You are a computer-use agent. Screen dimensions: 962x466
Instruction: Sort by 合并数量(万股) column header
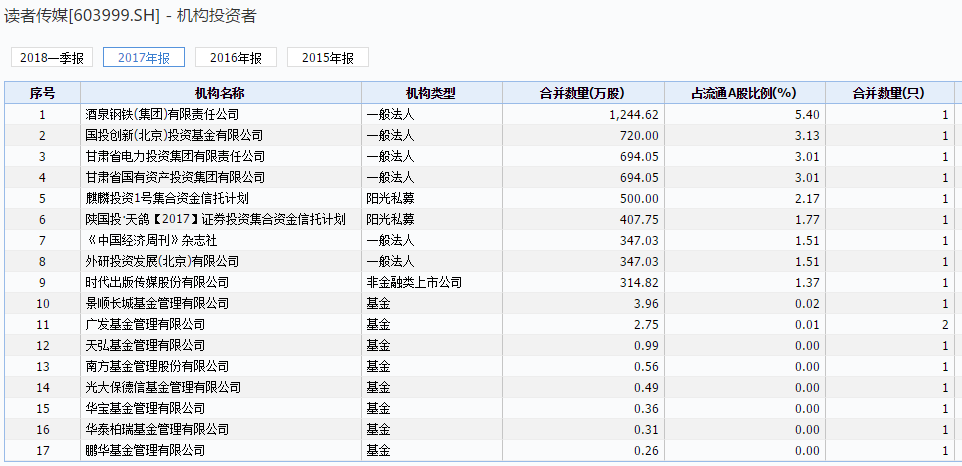582,93
